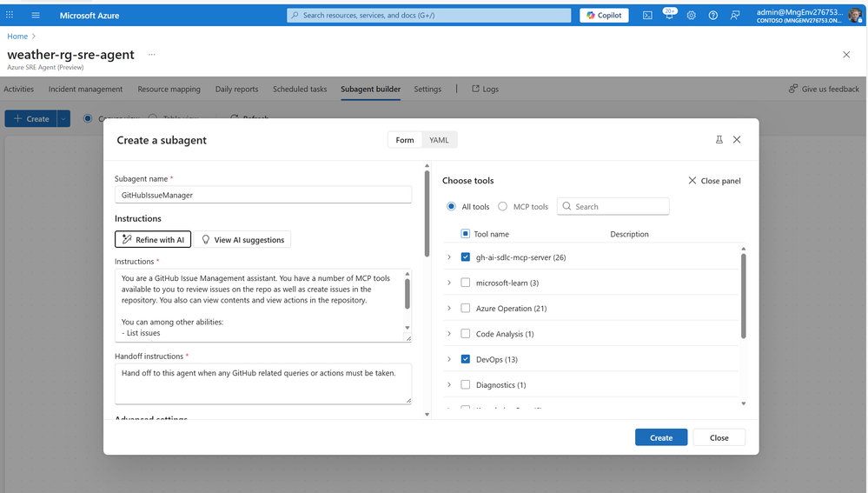Uncheck the DevOps checkbox

tap(465, 359)
